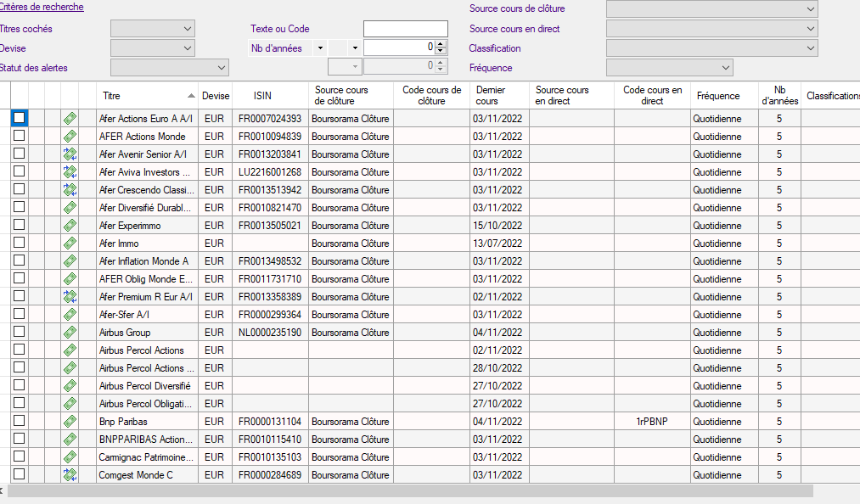Select the checkbox for Airbus Percol Diversifié
Screen dimensions: 860x504
19,386
